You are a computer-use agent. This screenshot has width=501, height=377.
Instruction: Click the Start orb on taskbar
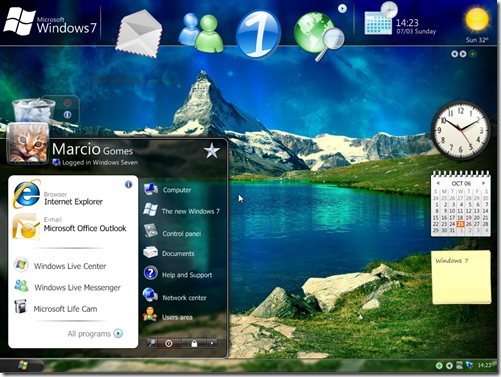(x=23, y=365)
